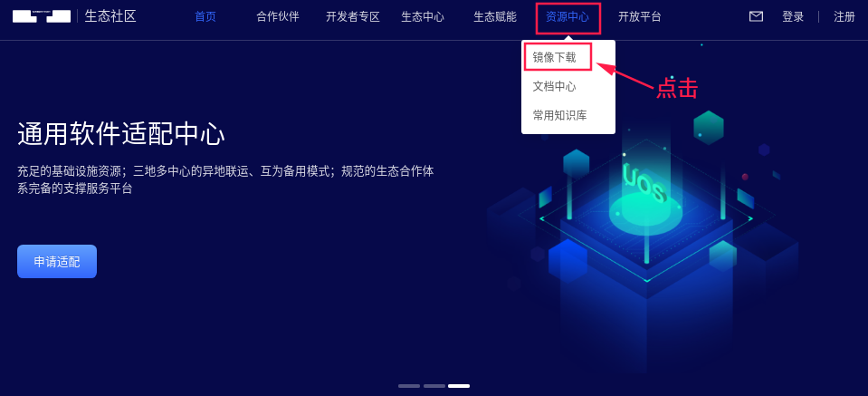This screenshot has height=396, width=868.
Task: Expand the 资源中心 menu
Action: [x=567, y=16]
